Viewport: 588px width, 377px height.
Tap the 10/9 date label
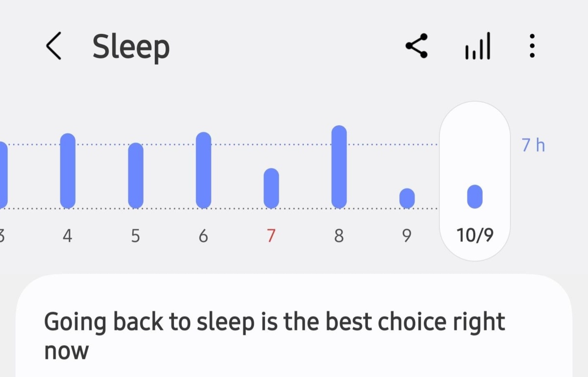(475, 236)
